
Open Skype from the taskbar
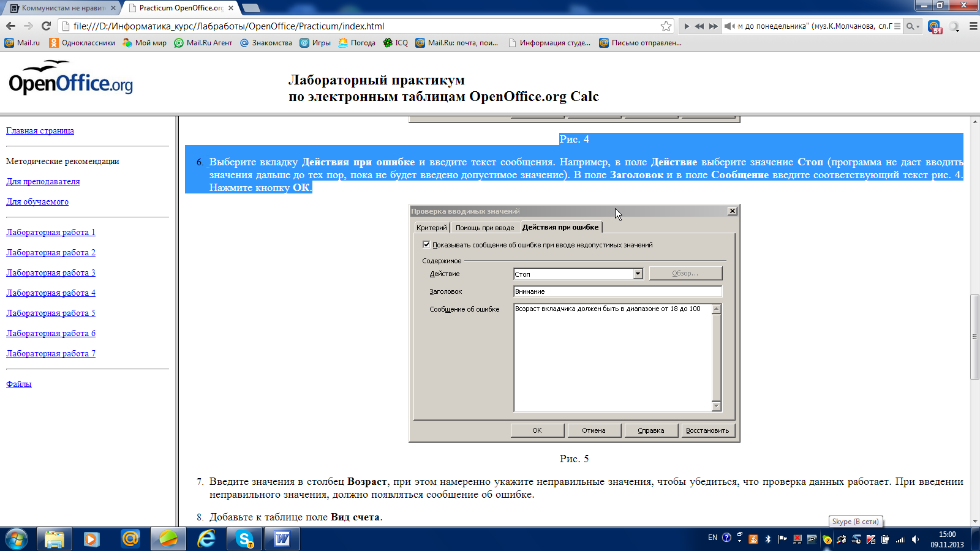click(244, 539)
